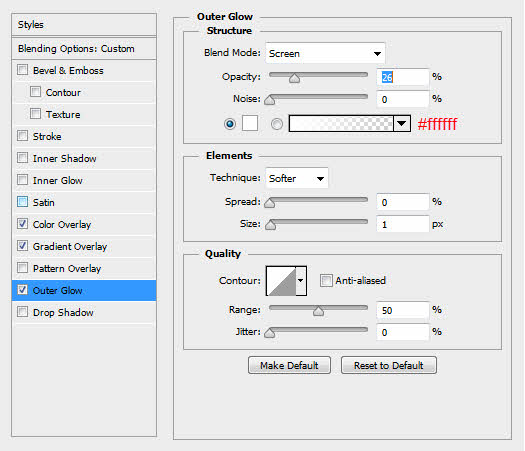Open the Technique Softer dropdown
The height and width of the screenshot is (451, 525).
tap(297, 178)
